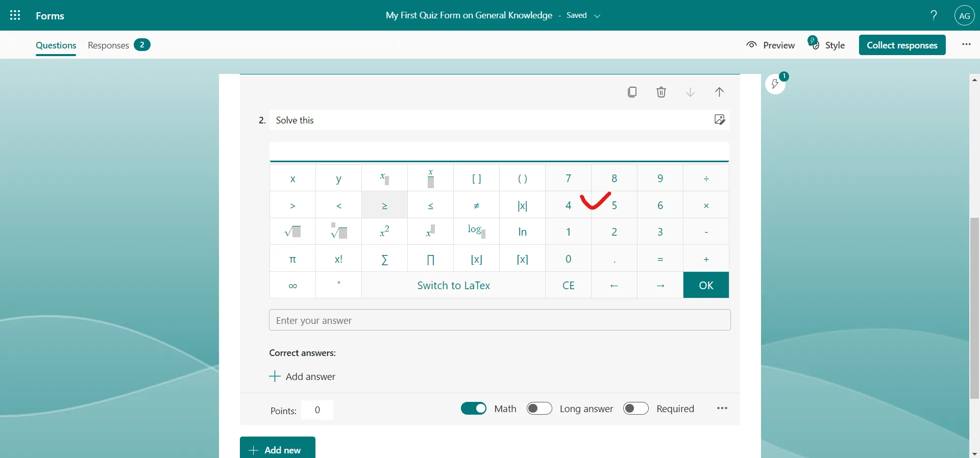Click the square brackets key
The image size is (980, 458).
coord(476,178)
